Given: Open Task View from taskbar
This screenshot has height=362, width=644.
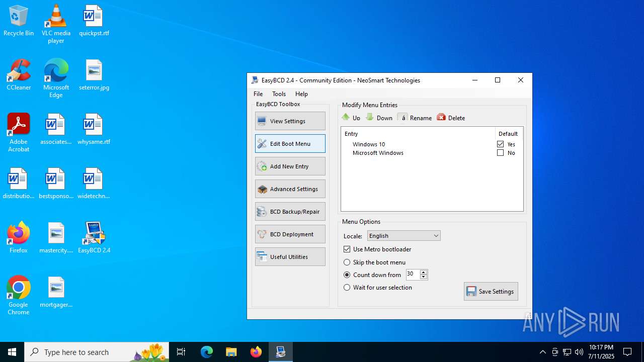Looking at the screenshot, I should click(x=181, y=352).
